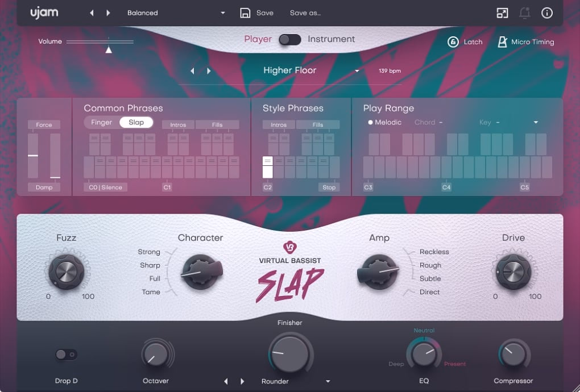Select previous Finisher mode arrow
The width and height of the screenshot is (580, 392).
click(x=226, y=381)
